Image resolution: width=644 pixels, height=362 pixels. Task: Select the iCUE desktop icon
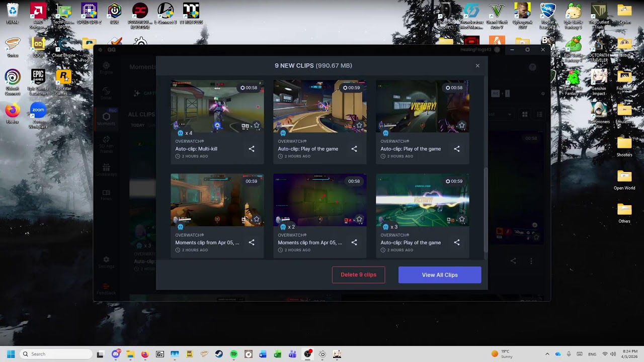(x=115, y=14)
